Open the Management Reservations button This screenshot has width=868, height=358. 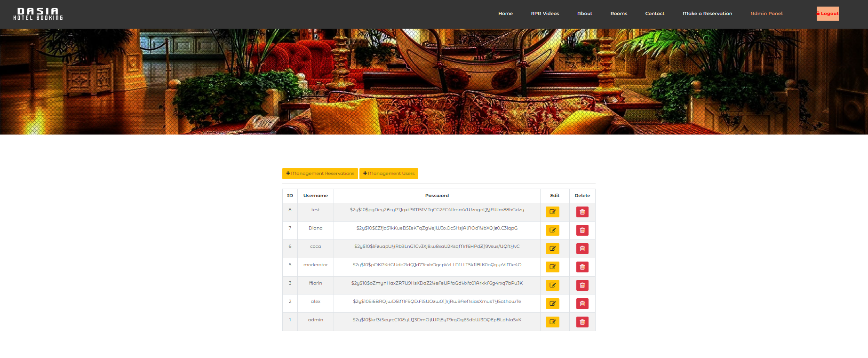point(320,174)
